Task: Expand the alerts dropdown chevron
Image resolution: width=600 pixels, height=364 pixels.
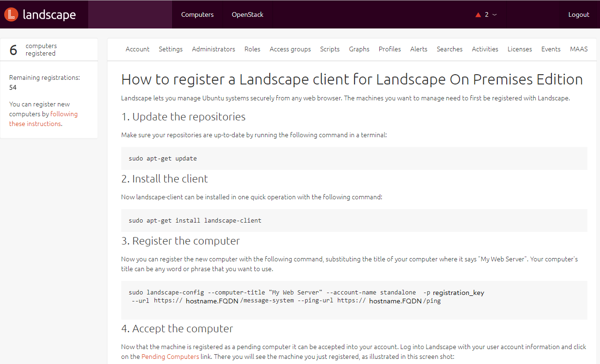Action: tap(494, 14)
